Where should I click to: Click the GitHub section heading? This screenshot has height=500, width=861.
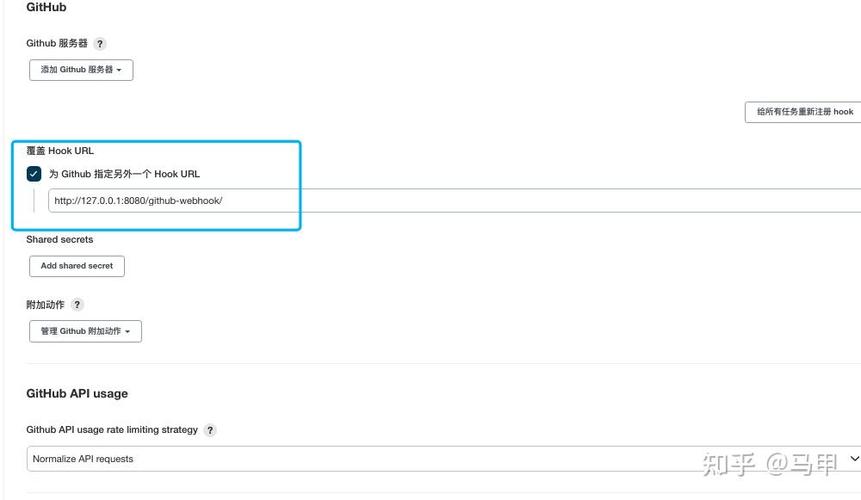point(47,8)
